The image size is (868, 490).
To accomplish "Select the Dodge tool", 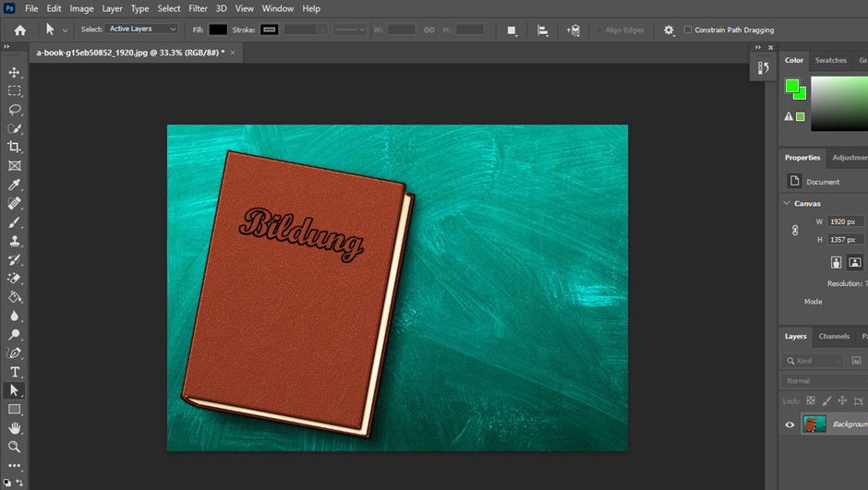I will click(15, 335).
